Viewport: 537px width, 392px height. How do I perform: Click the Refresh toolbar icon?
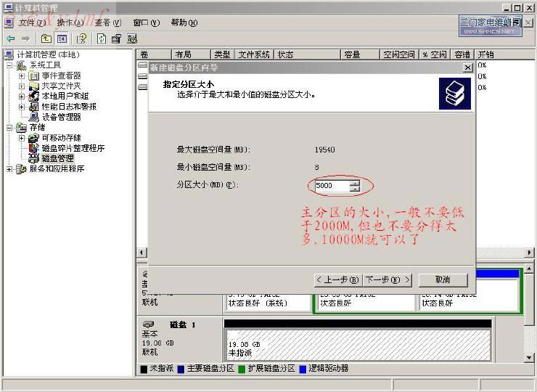(101, 38)
